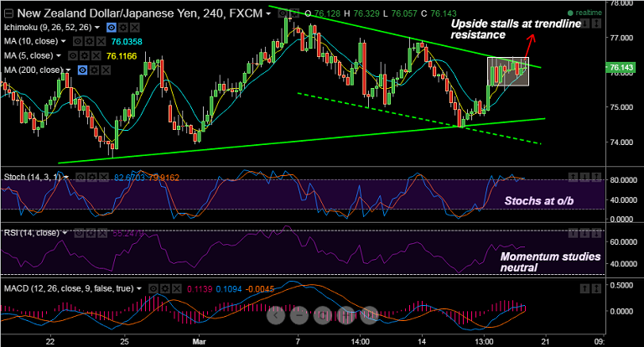Expand the symbol title dropdown arrow
644x347 pixels.
tap(268, 13)
